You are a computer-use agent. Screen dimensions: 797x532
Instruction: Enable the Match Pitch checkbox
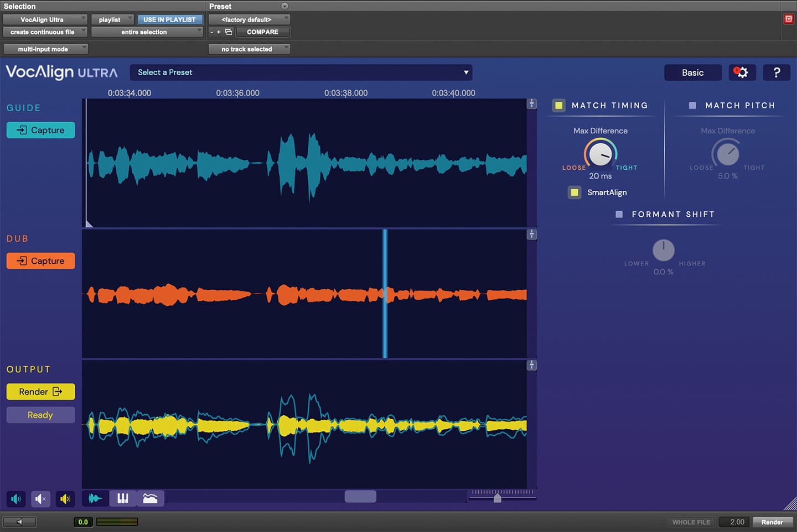pyautogui.click(x=692, y=105)
